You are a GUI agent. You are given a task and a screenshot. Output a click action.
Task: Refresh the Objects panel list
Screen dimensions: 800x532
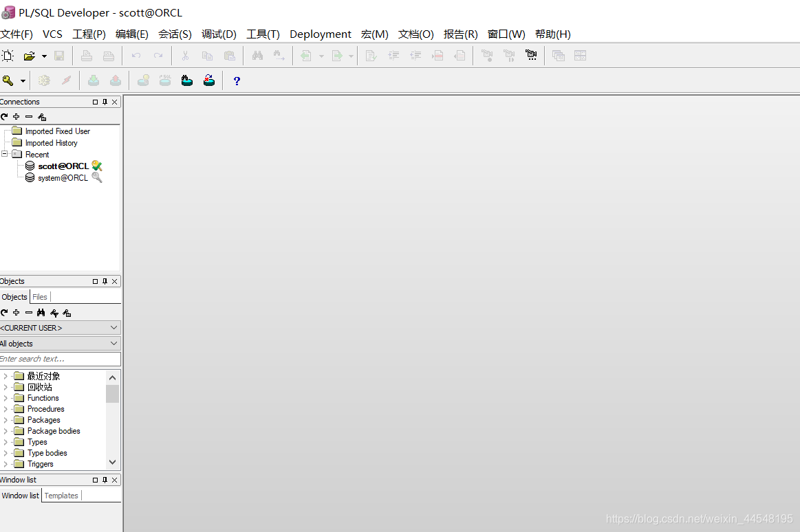click(4, 313)
